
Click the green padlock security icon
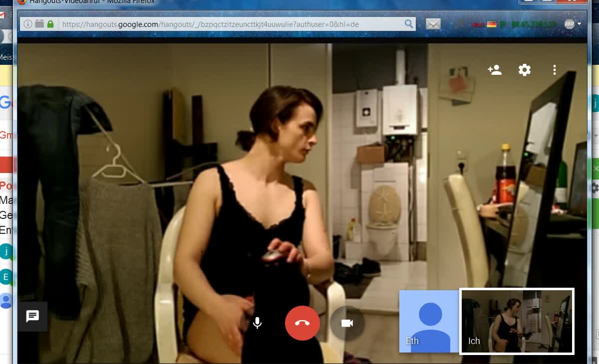[x=50, y=24]
